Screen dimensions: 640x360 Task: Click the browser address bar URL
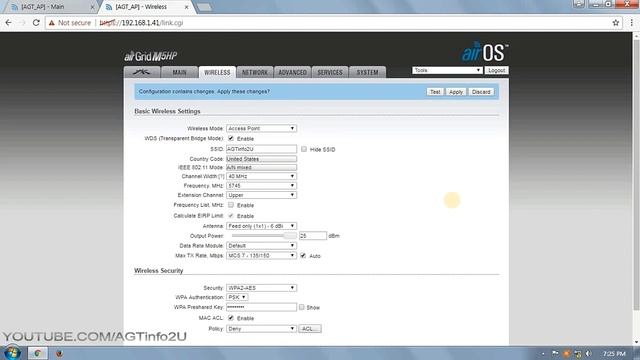[x=141, y=23]
